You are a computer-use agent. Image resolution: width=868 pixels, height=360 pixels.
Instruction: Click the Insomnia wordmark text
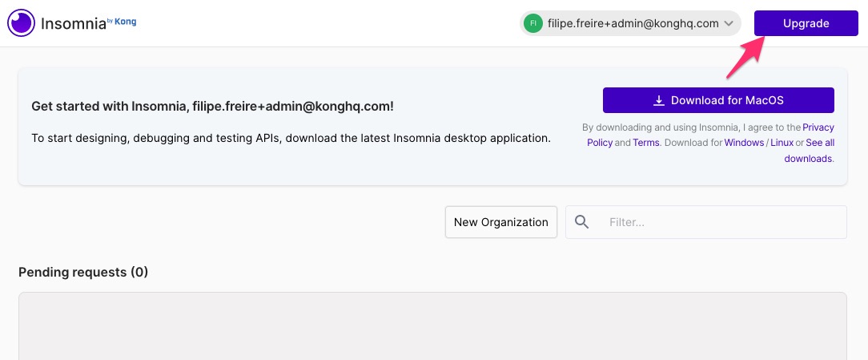(73, 24)
